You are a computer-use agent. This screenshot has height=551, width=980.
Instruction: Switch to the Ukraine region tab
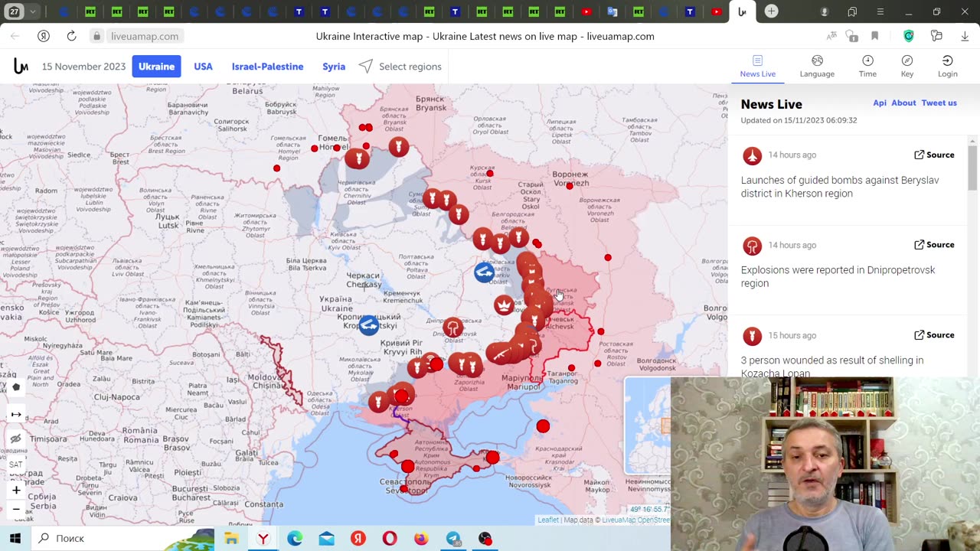point(156,67)
